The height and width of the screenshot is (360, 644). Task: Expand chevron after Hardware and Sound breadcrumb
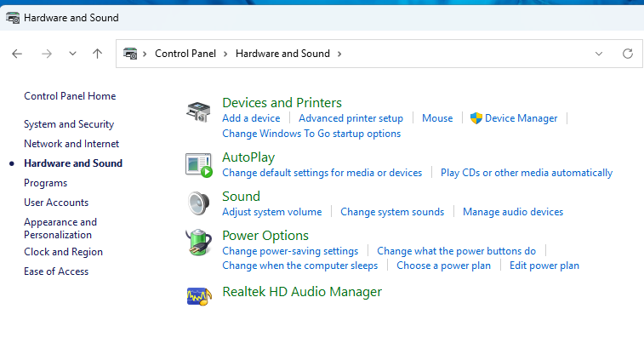(x=339, y=54)
